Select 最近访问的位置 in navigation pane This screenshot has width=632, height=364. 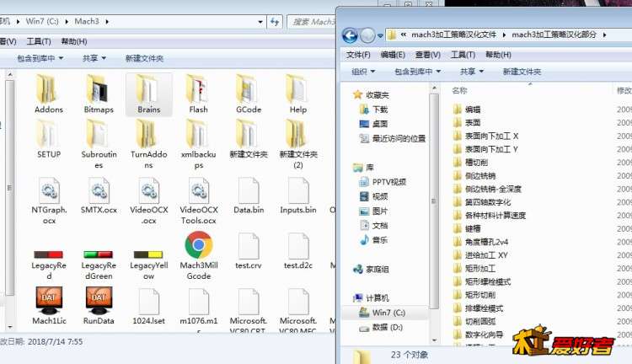pos(392,139)
